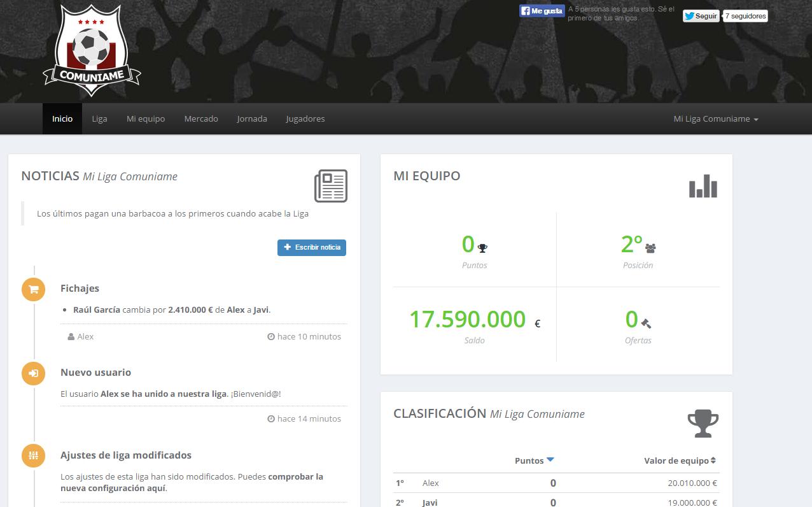Click the bar chart icon in Mi Equipo

703,186
